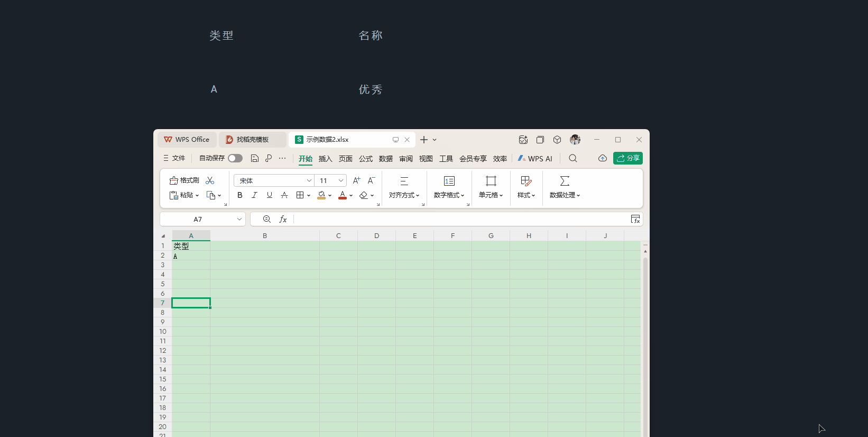The width and height of the screenshot is (868, 437).
Task: Click the cloud upload icon
Action: [602, 158]
